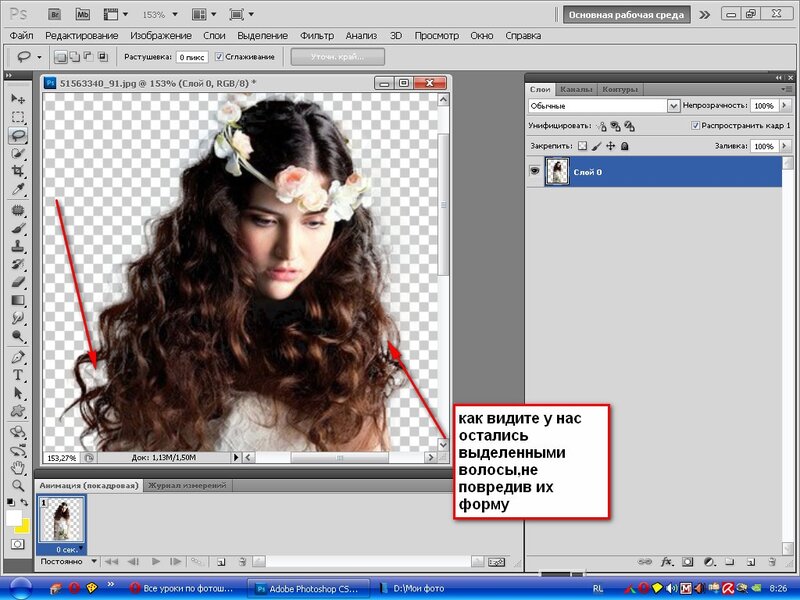Screen dimensions: 800x600
Task: Select the Crop tool
Action: coord(18,171)
